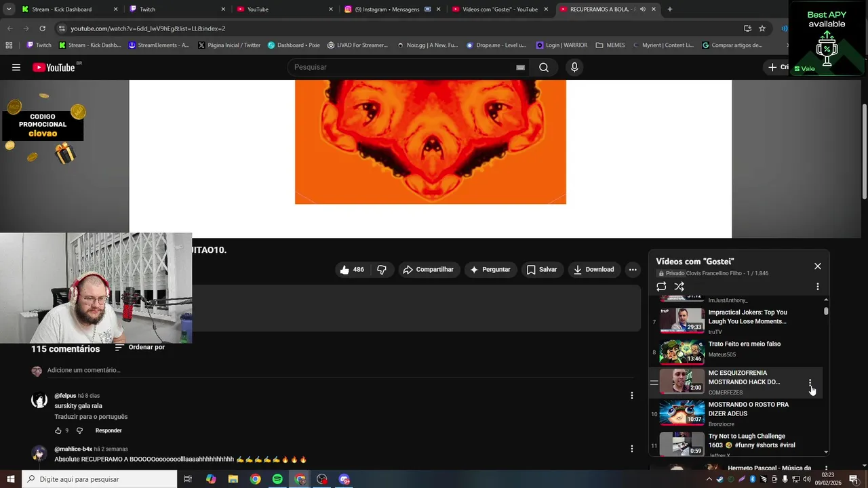Open MEMES bookmarks folder
868x488 pixels.
(610, 45)
